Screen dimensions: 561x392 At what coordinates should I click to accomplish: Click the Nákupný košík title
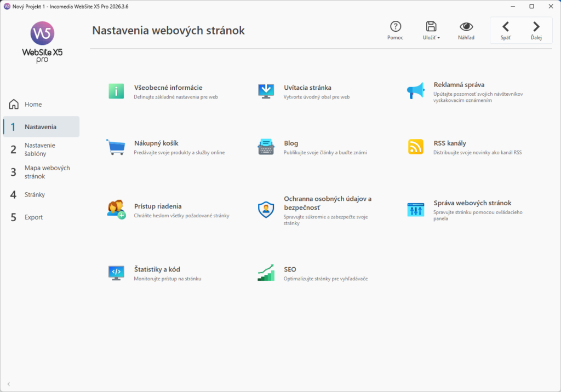coord(156,143)
